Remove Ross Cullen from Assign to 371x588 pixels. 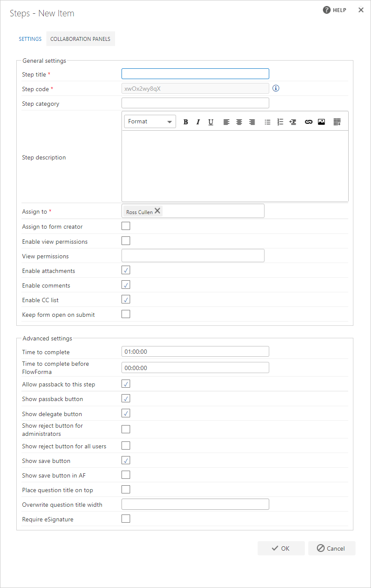[158, 211]
